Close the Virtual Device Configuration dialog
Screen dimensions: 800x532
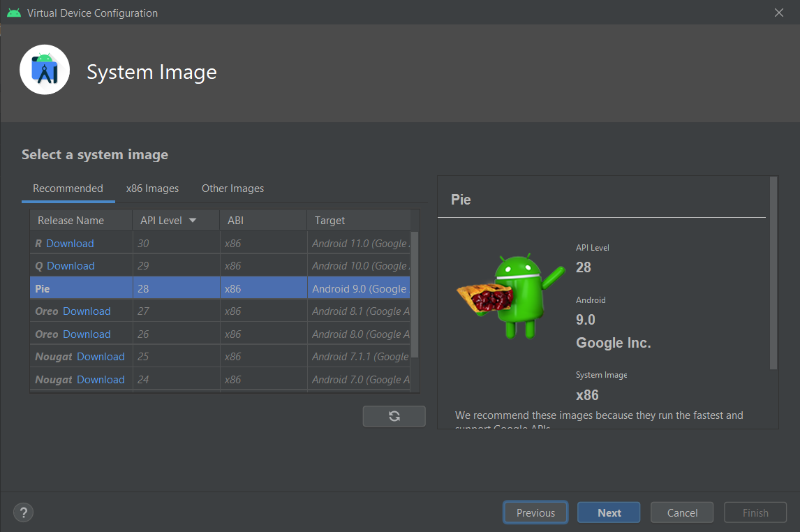778,13
